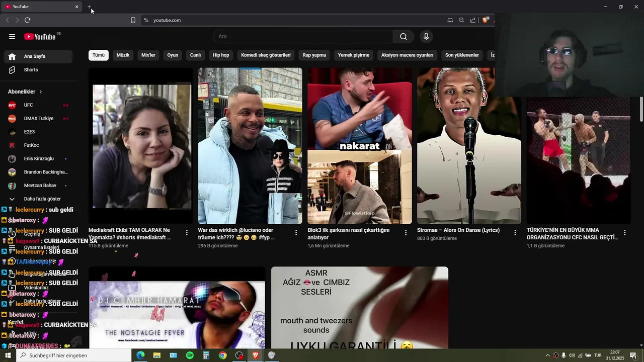Open more options for the MMA CFC video
The height and width of the screenshot is (362, 644).
pos(624,233)
